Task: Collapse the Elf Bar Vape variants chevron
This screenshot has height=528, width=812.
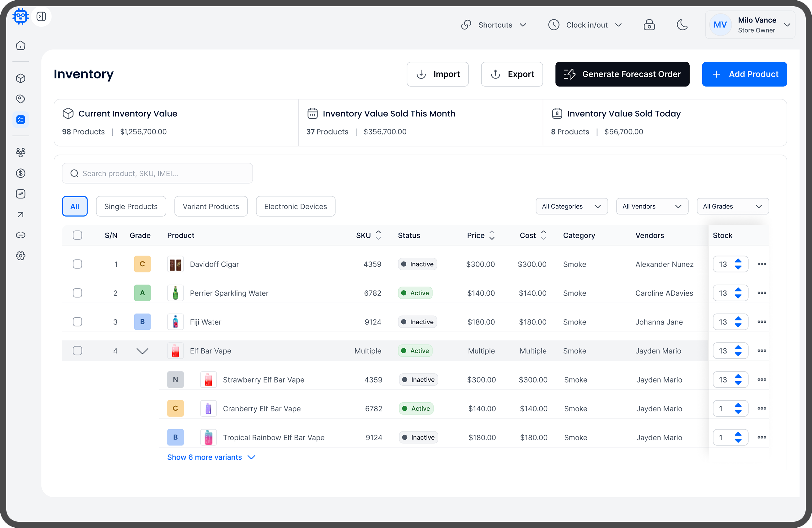Action: (142, 351)
